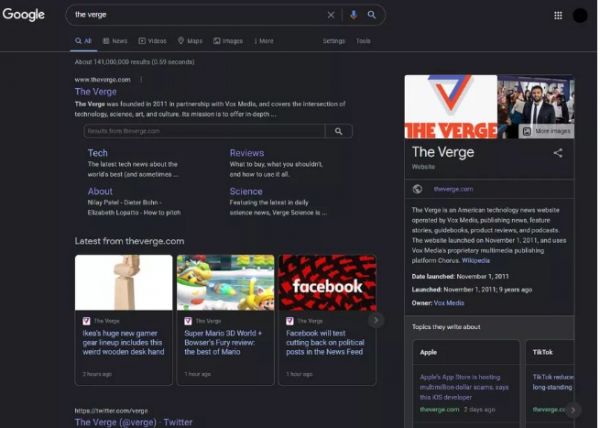Viewport: 600px width, 428px height.
Task: Search within theverge.com using its search button
Action: (339, 131)
